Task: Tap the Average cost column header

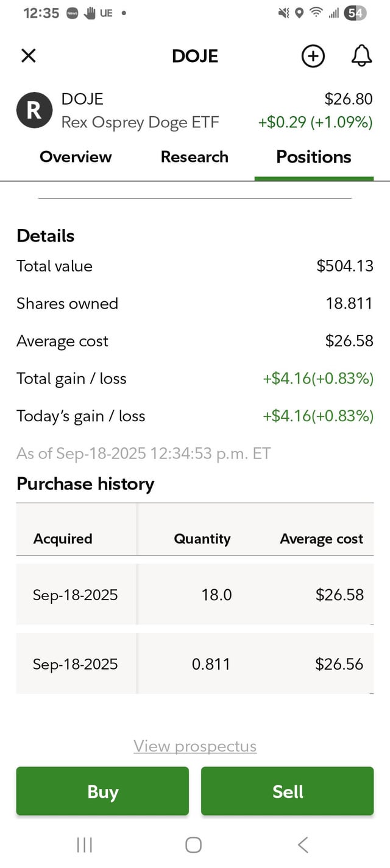Action: pos(321,539)
